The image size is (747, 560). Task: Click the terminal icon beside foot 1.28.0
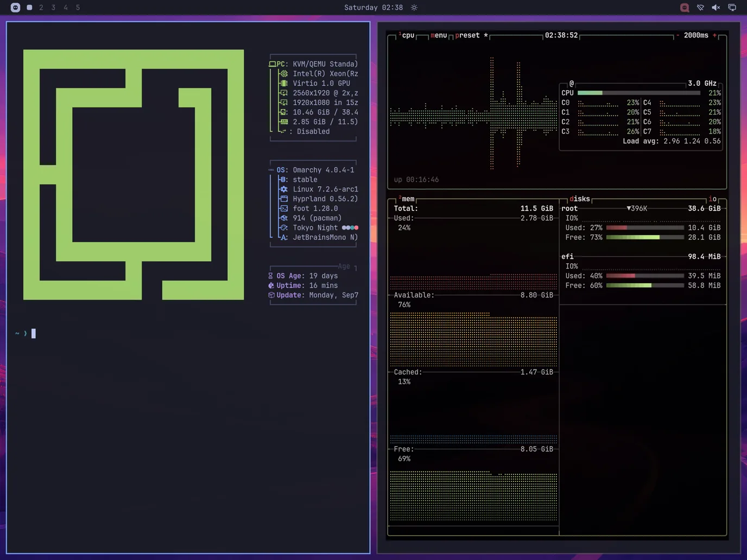tap(284, 209)
